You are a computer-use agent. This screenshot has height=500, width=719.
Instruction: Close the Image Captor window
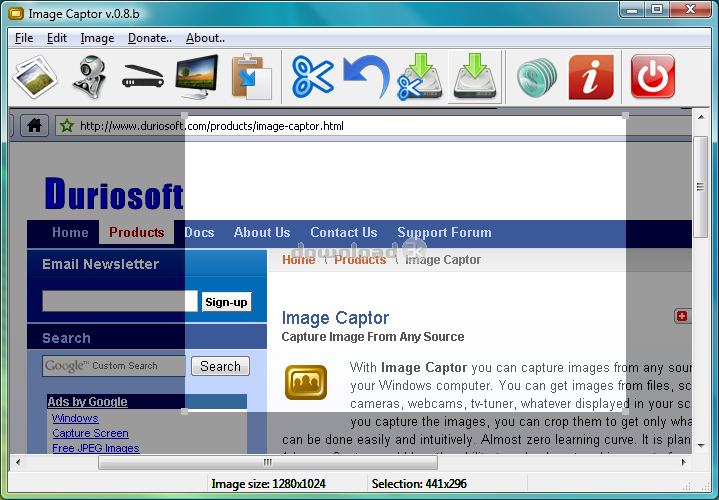click(x=691, y=10)
